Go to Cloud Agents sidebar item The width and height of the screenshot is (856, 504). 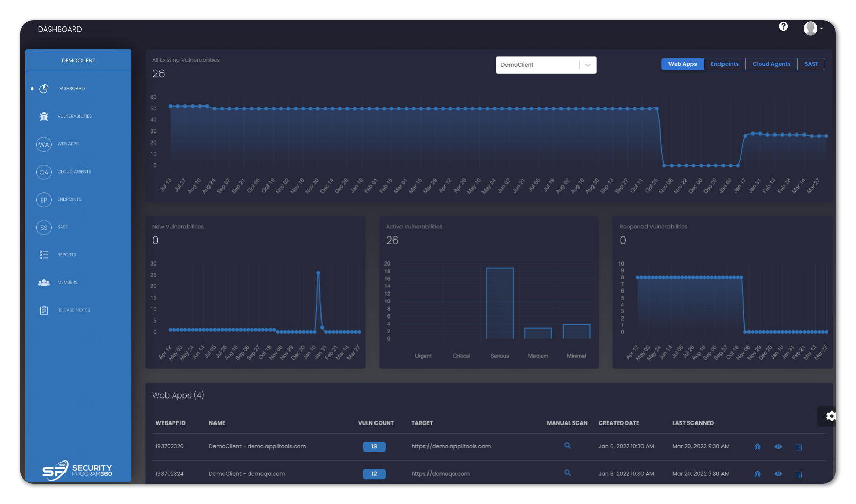74,172
